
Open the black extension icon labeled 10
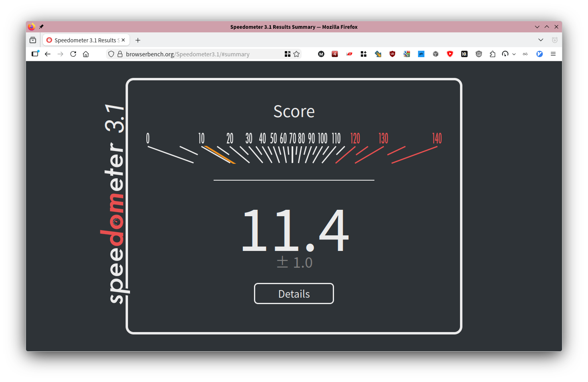click(x=464, y=54)
